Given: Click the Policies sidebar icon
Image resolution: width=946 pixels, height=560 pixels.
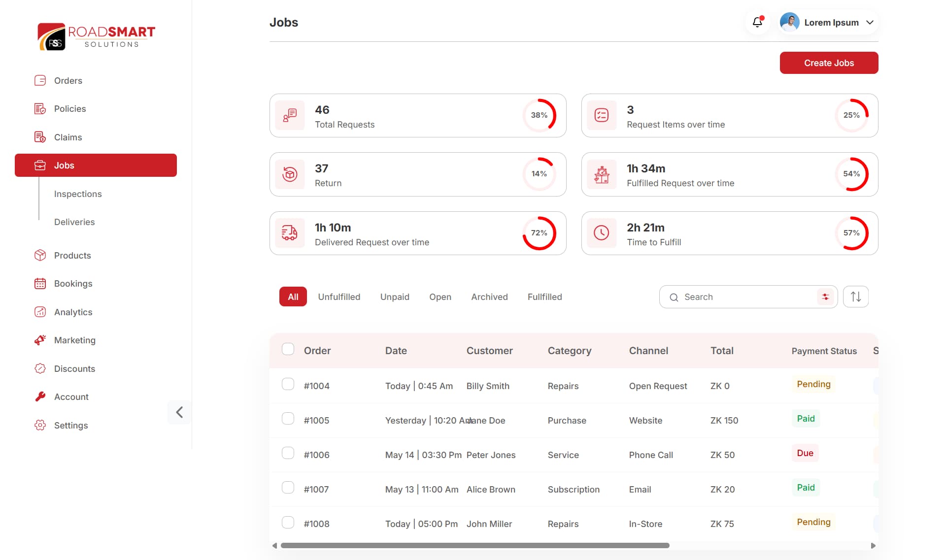Looking at the screenshot, I should [40, 109].
